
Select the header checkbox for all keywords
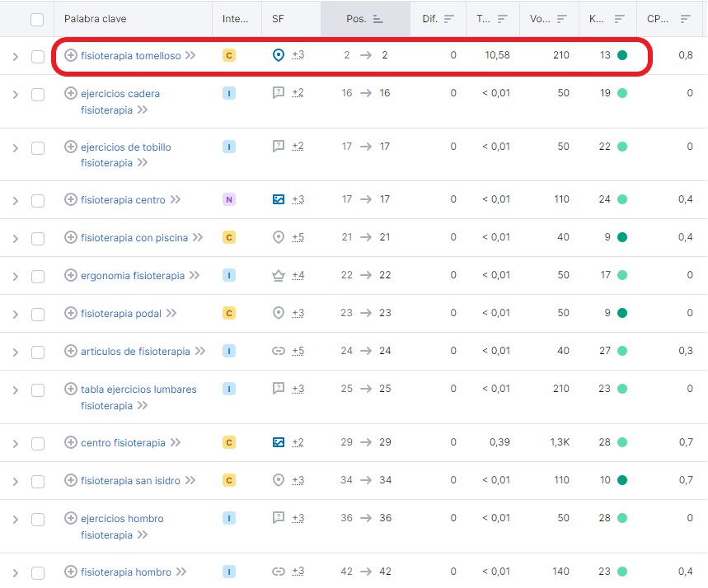[37, 19]
